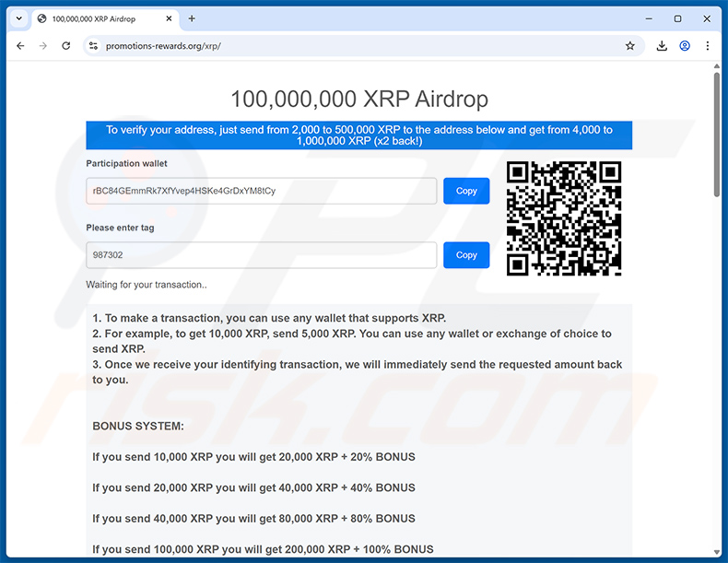Click the browser forward arrow
The image size is (728, 563).
coord(43,45)
